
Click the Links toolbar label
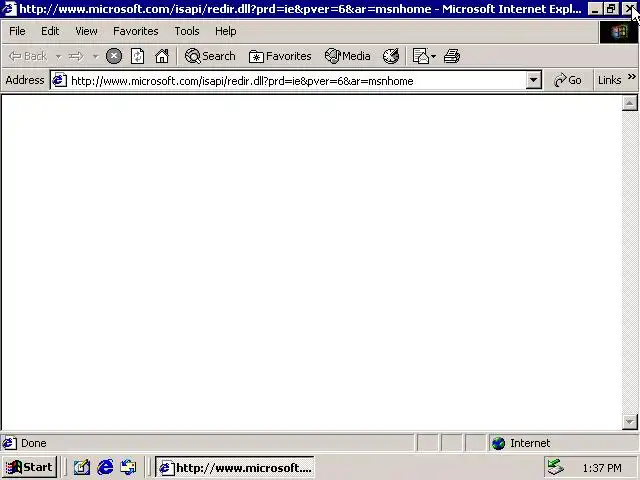[609, 80]
